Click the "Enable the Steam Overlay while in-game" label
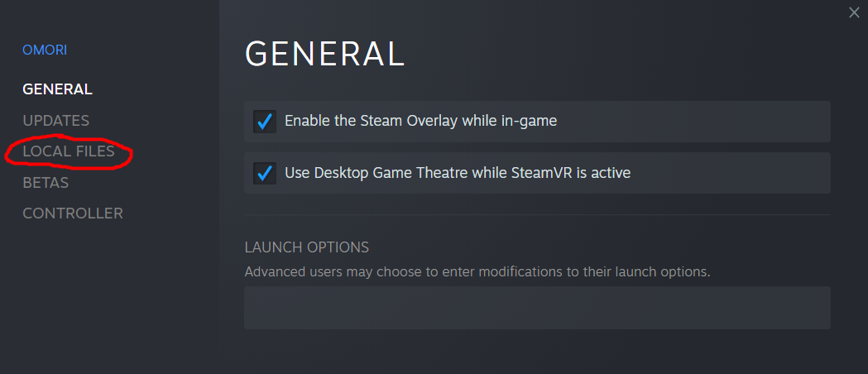 click(x=420, y=122)
